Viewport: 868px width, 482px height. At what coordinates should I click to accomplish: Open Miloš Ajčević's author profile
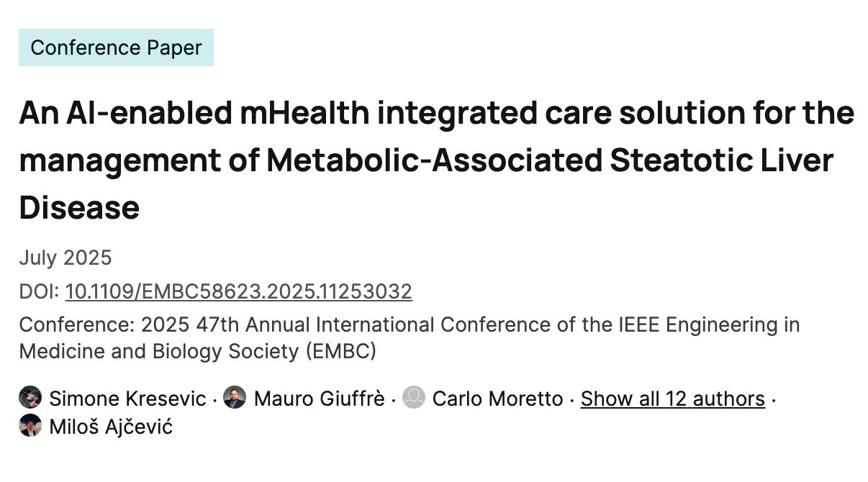click(x=112, y=427)
